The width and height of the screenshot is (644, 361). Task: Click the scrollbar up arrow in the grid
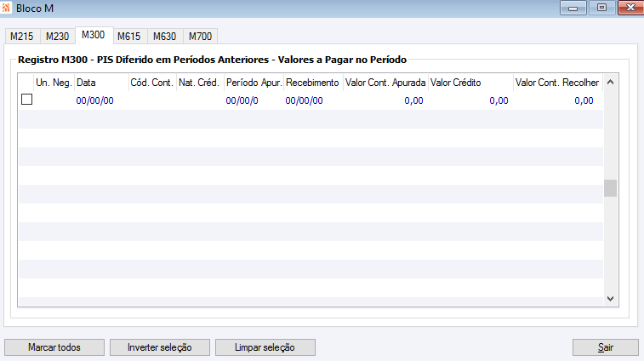coord(610,83)
